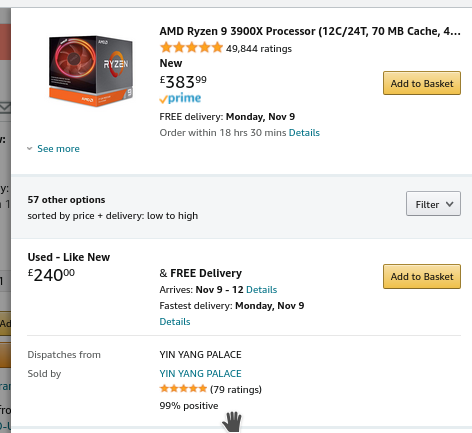Open the AMD Ryzen 9 3900X product title
This screenshot has width=472, height=433.
point(310,31)
